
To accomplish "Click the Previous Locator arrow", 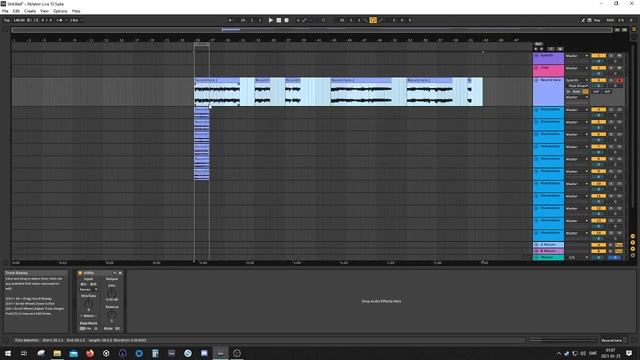I will pyautogui.click(x=536, y=49).
